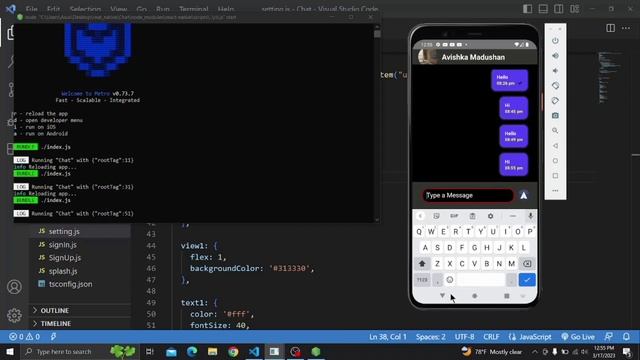Image resolution: width=640 pixels, height=360 pixels.
Task: Open the View menu
Action: [118, 9]
